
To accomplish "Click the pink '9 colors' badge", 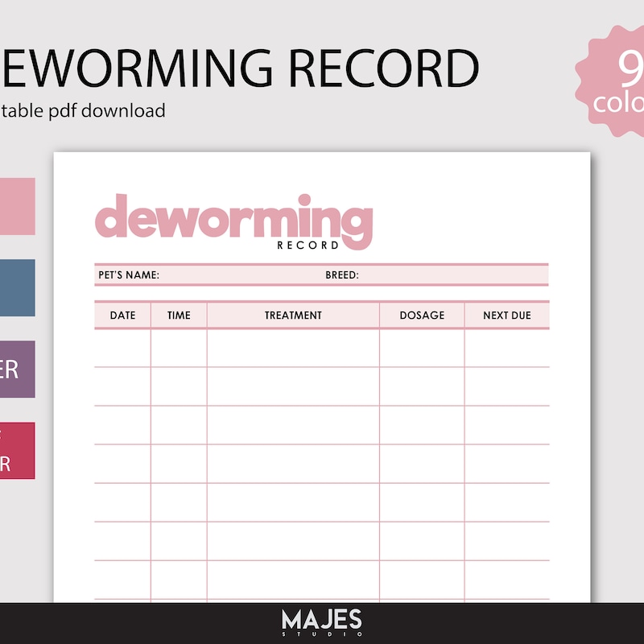I will [611, 81].
